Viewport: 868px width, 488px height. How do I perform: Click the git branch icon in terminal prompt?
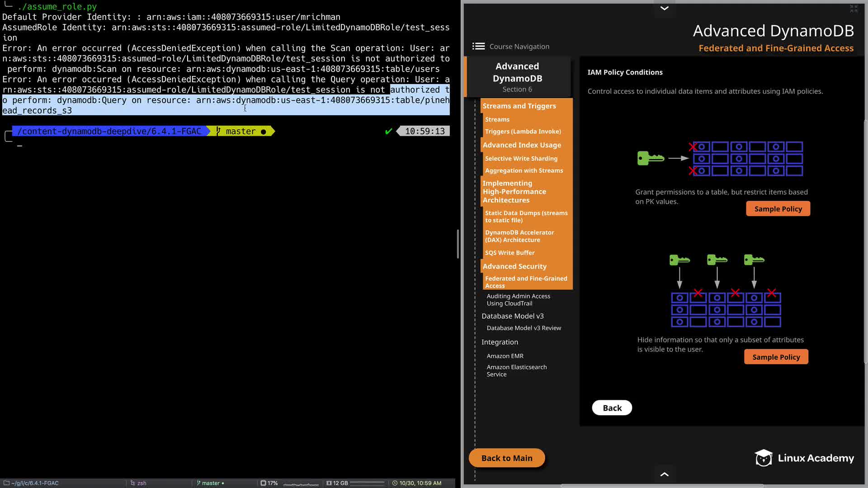[218, 131]
